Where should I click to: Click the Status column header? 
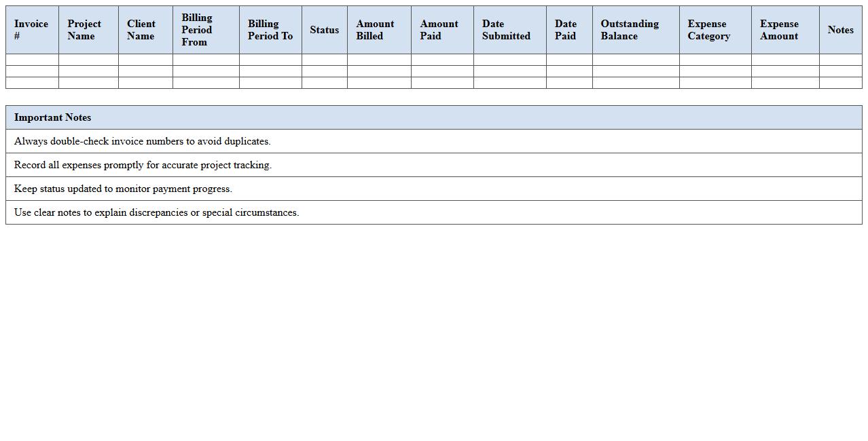coord(324,29)
